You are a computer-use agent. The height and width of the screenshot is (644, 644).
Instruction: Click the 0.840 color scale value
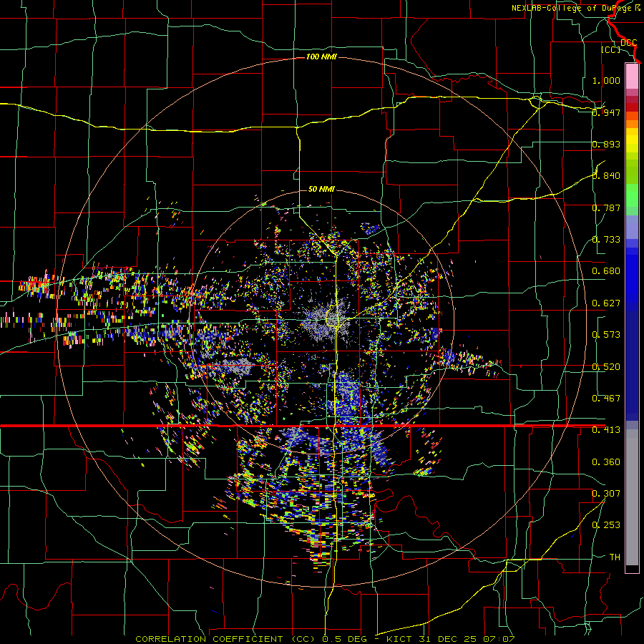(606, 176)
